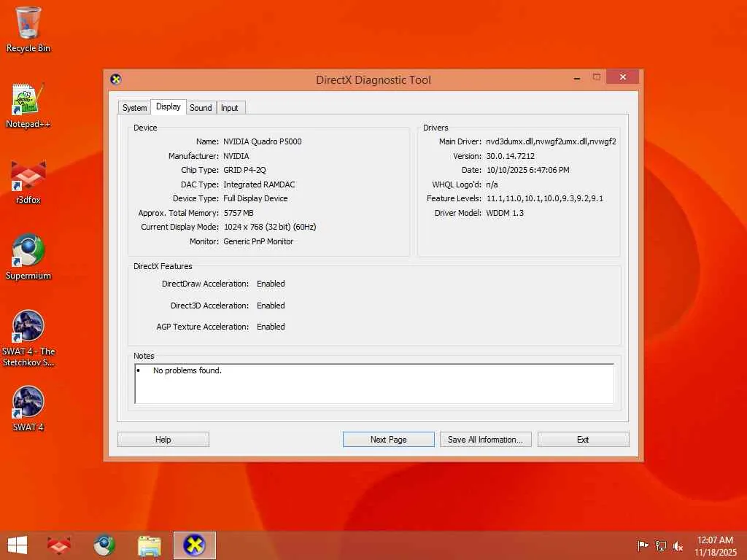Click chip type value GRID P4-2Q
747x560 pixels.
(x=244, y=170)
